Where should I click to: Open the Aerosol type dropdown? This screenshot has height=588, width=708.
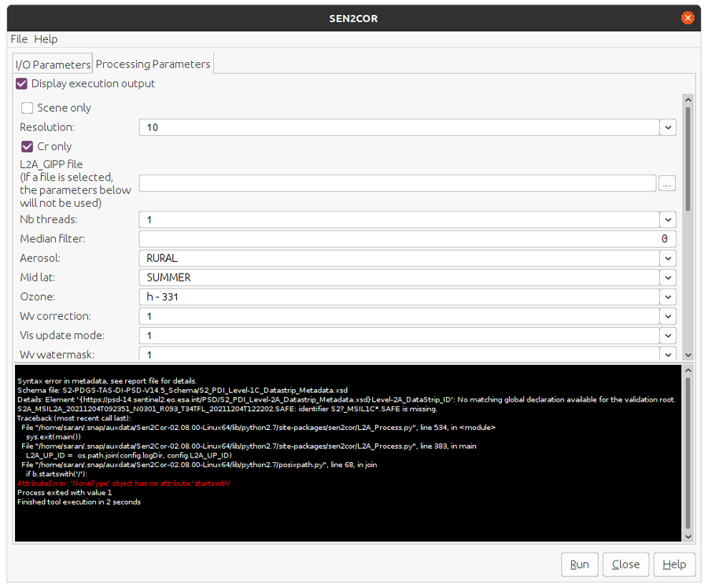coord(668,258)
